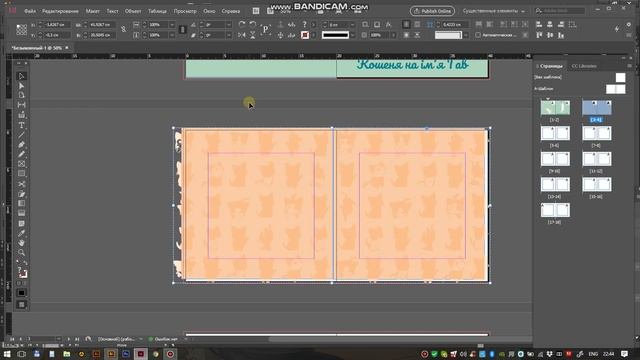Select the Rectangle tool

click(x=21, y=174)
